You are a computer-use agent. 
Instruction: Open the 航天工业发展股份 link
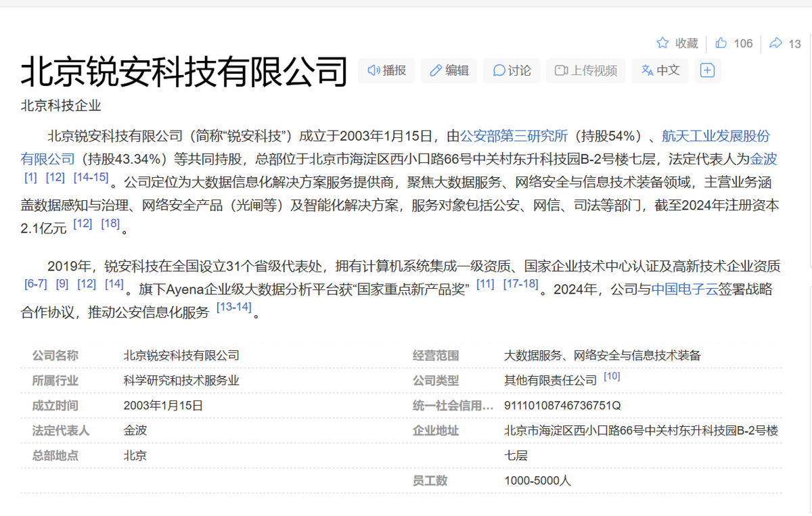coord(716,136)
